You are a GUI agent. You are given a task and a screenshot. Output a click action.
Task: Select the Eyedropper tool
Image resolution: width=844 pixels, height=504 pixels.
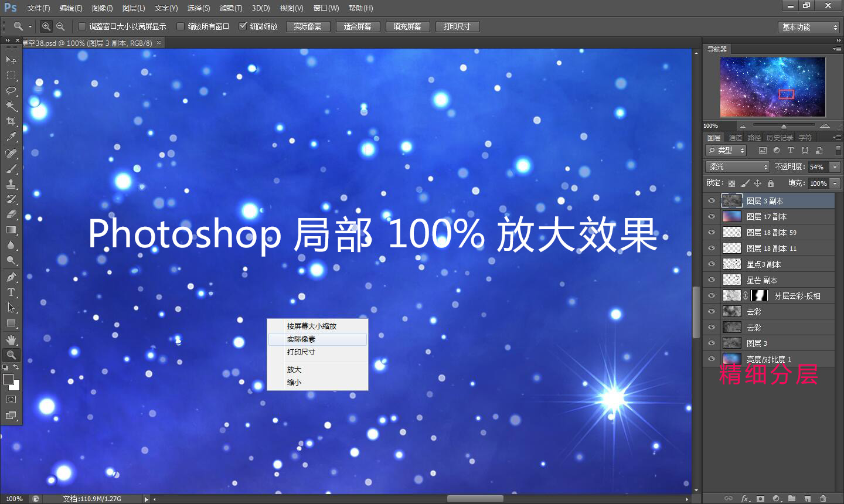11,137
